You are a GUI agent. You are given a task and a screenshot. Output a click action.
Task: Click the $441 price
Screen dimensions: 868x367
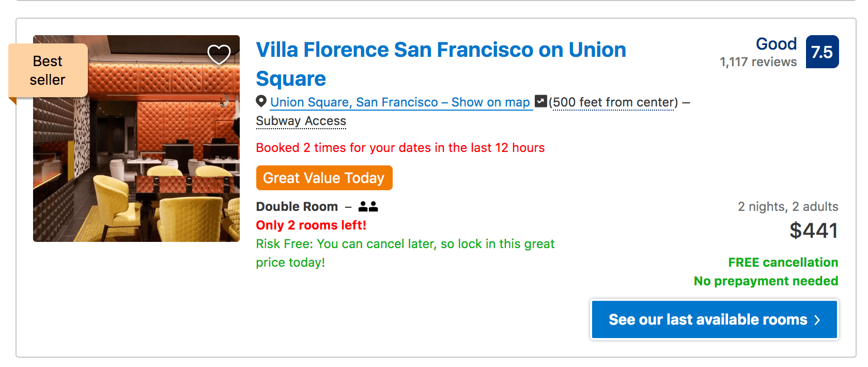813,231
